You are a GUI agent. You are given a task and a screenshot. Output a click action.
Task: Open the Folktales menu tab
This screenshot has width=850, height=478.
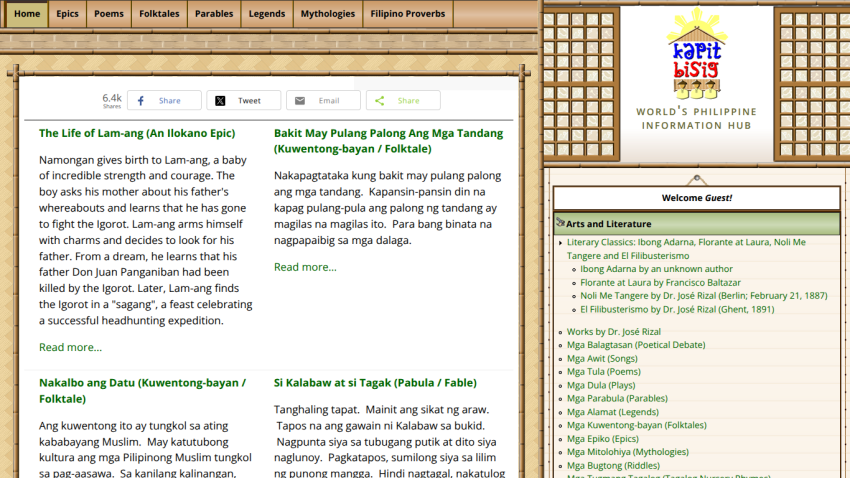[159, 14]
